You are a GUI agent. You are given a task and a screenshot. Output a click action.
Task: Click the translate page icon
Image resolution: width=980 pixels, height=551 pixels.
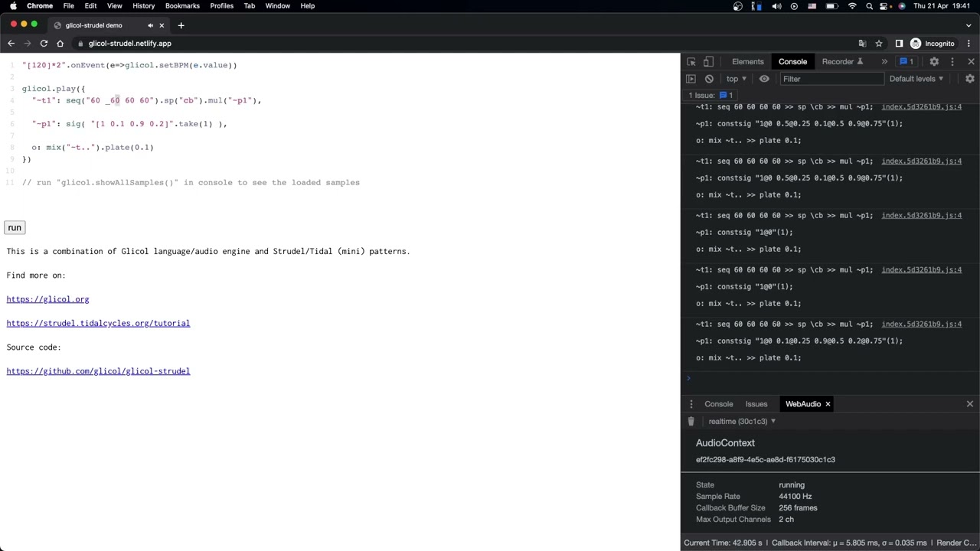click(862, 44)
